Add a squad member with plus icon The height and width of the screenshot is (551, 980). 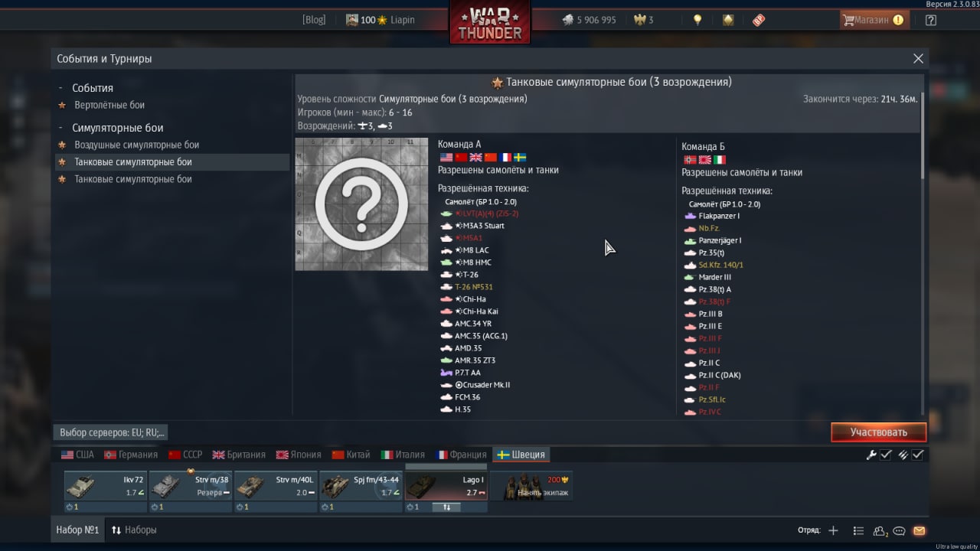(834, 530)
